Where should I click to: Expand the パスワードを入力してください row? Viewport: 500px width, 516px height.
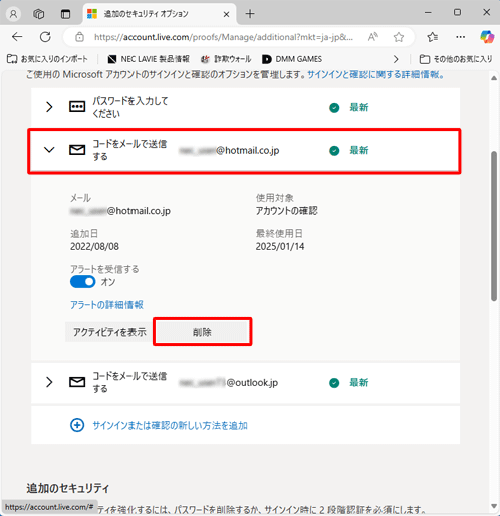[49, 107]
